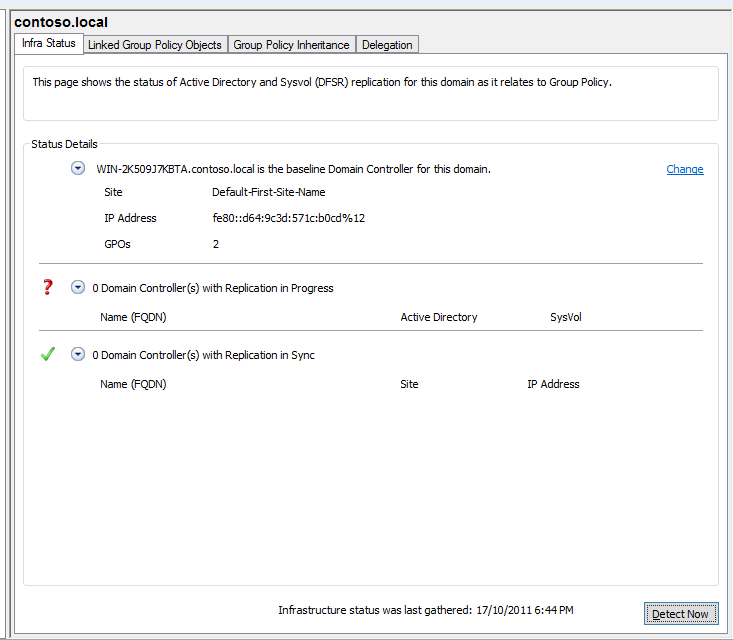733x640 pixels.
Task: Collapse the Replication in Sync section
Action: pos(78,355)
